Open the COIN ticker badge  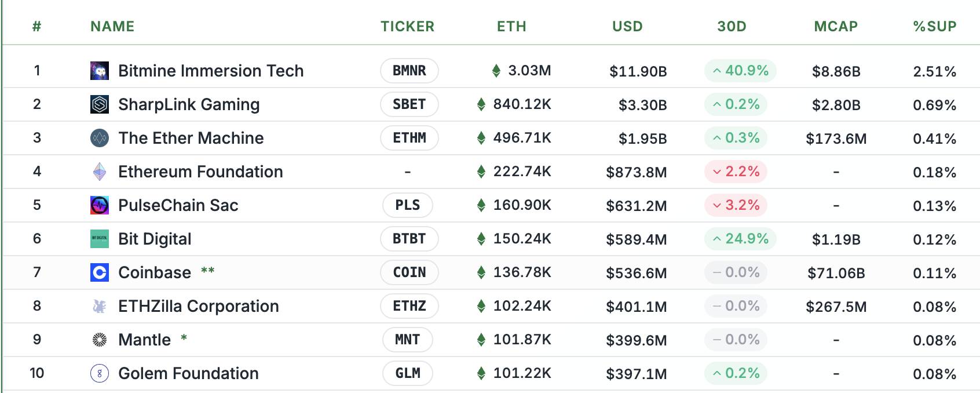[x=409, y=272]
